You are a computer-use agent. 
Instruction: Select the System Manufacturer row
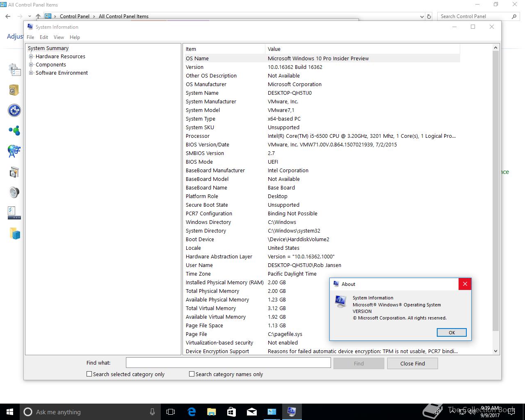[x=322, y=101]
